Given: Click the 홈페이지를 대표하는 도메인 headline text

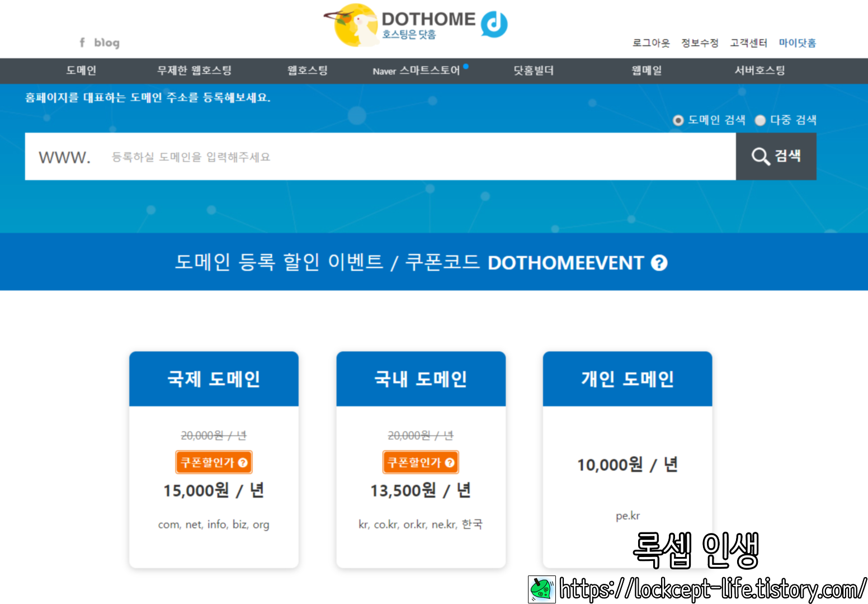Looking at the screenshot, I should tap(148, 98).
